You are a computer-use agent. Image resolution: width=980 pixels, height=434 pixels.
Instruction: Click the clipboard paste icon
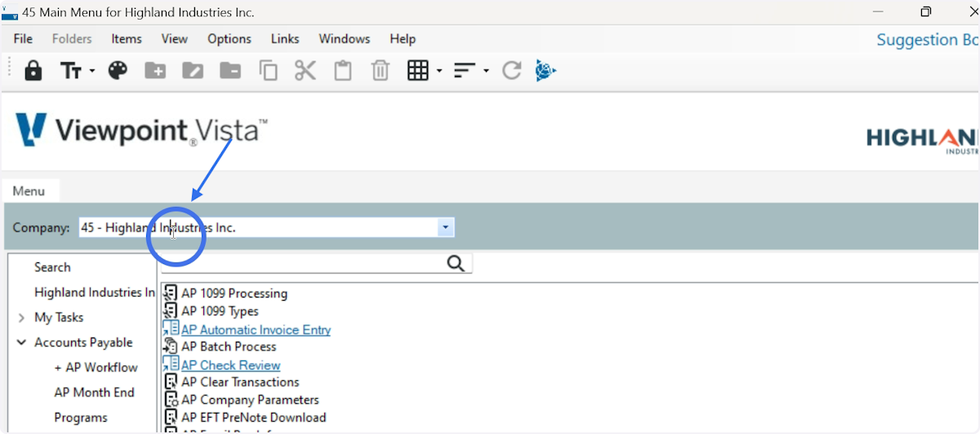tap(343, 71)
